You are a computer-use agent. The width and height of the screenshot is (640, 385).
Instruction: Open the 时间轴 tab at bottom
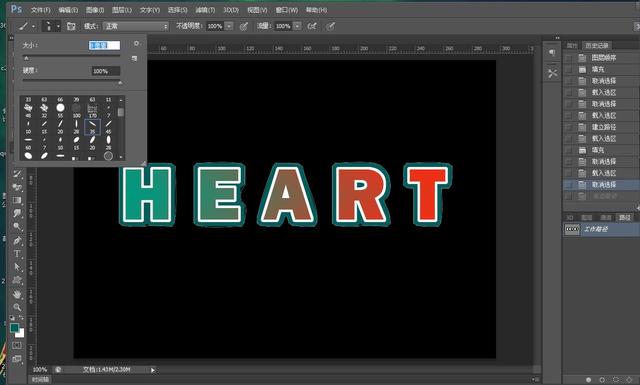coord(41,380)
